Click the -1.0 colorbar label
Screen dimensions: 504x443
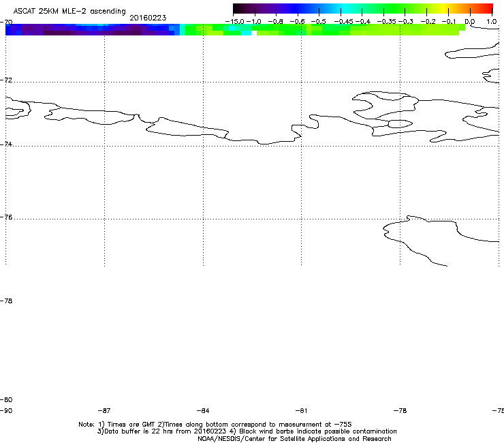click(x=254, y=22)
